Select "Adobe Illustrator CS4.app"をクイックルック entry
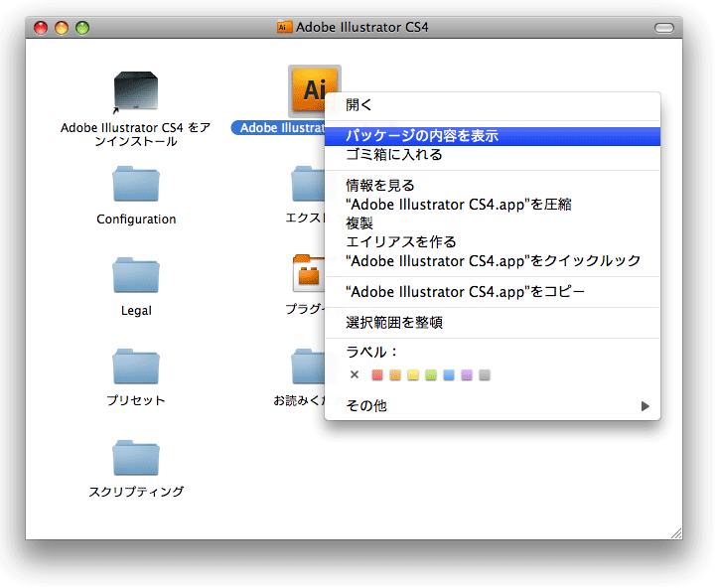 (493, 261)
